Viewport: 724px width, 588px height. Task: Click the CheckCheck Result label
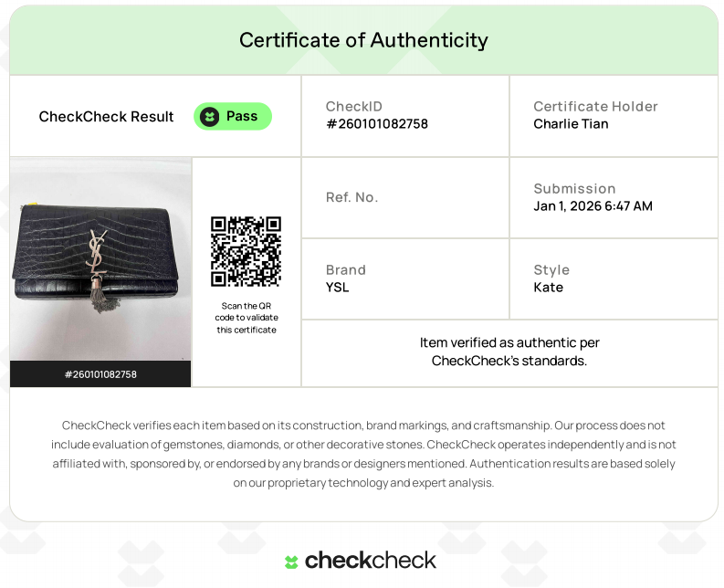pos(106,117)
